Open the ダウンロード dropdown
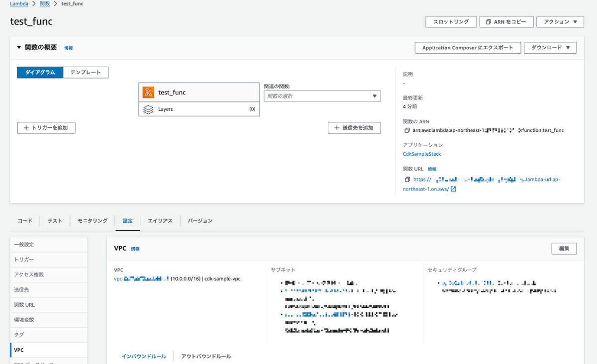The width and height of the screenshot is (597, 364). (x=550, y=48)
